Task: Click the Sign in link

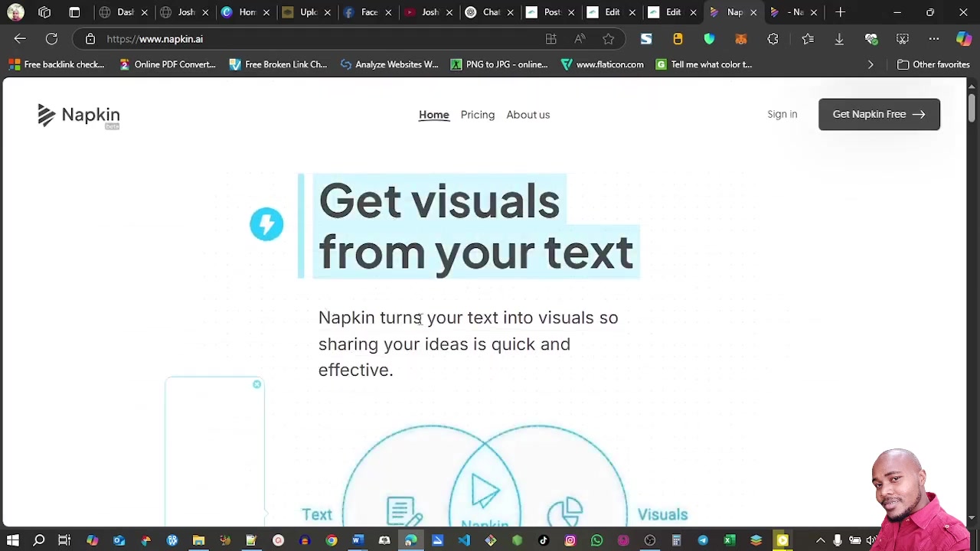Action: click(782, 114)
